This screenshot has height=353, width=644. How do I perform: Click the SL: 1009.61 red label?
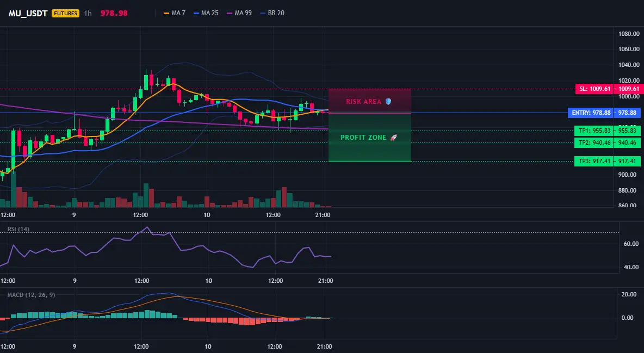(x=594, y=89)
